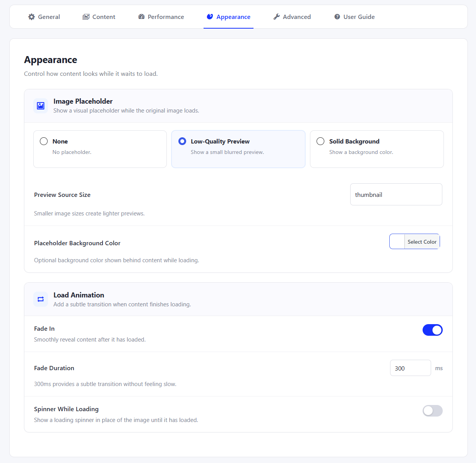The width and height of the screenshot is (476, 463).
Task: Click the Load Animation loop icon
Action: tap(41, 299)
